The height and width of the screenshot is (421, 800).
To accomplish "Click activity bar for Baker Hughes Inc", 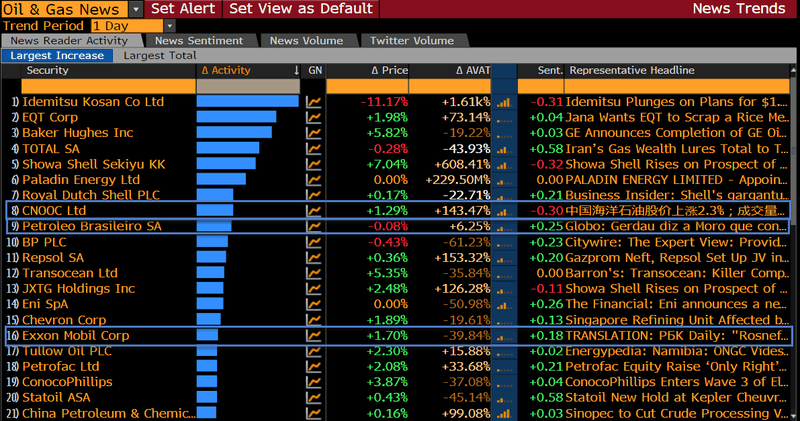I will [234, 133].
